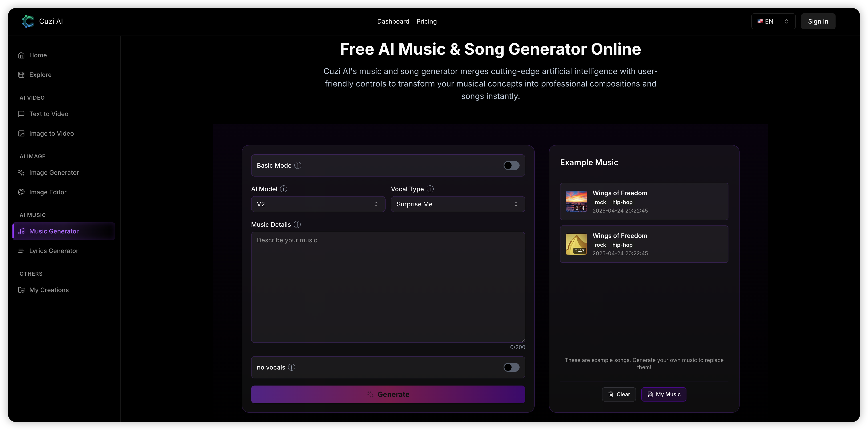Click the AI MUSIC section label
The image size is (868, 430).
(x=33, y=215)
